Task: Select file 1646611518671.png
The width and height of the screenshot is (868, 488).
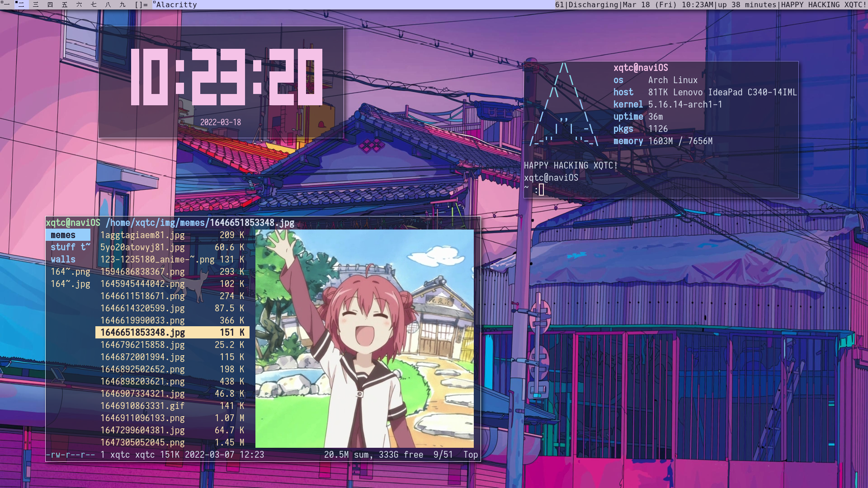Action: tap(172, 296)
